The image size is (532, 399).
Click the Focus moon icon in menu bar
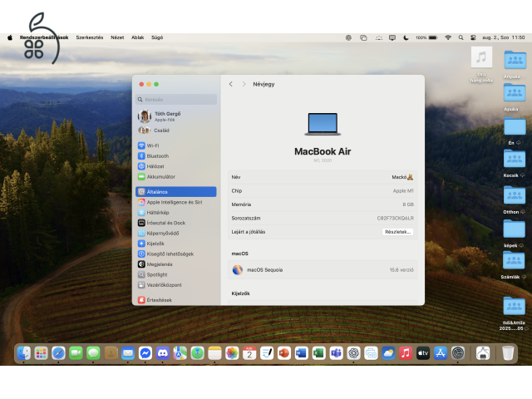[x=406, y=37]
